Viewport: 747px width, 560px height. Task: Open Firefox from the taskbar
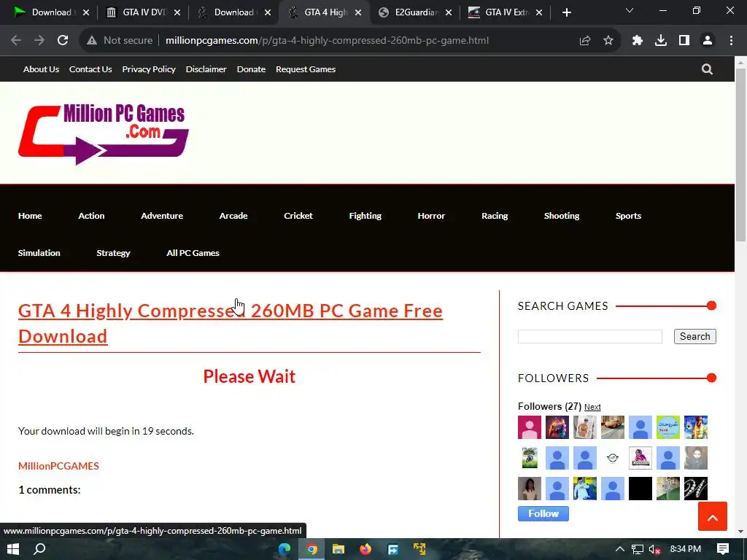click(x=365, y=549)
